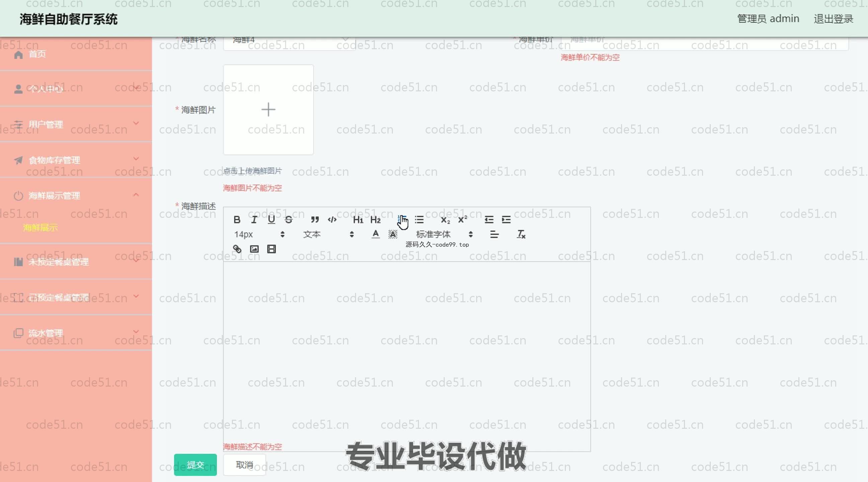This screenshot has height=482, width=868.
Task: Increase indent in editor
Action: tap(506, 220)
